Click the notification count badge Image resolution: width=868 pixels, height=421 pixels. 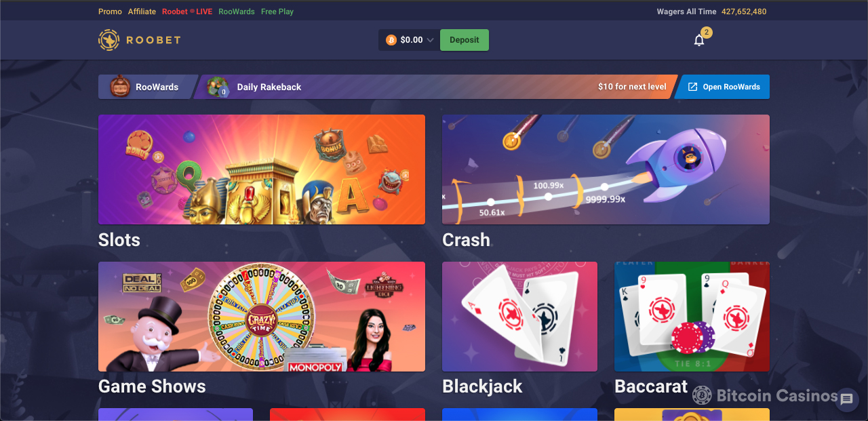707,33
